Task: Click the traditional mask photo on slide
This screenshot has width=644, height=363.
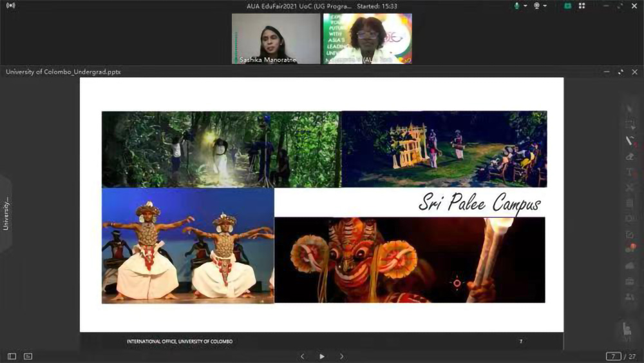Action: tap(410, 260)
